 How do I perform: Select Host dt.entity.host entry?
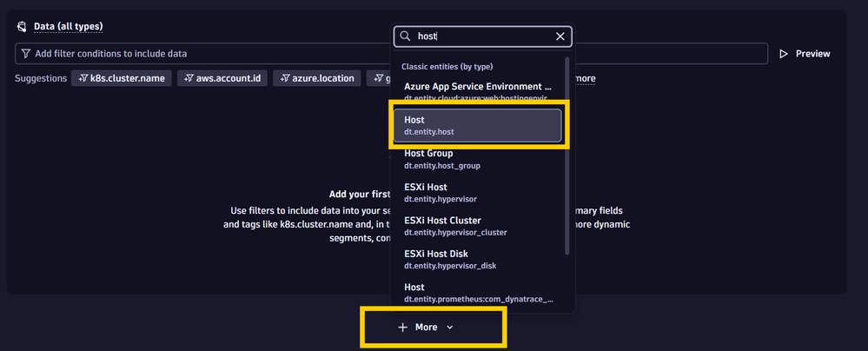tap(478, 125)
